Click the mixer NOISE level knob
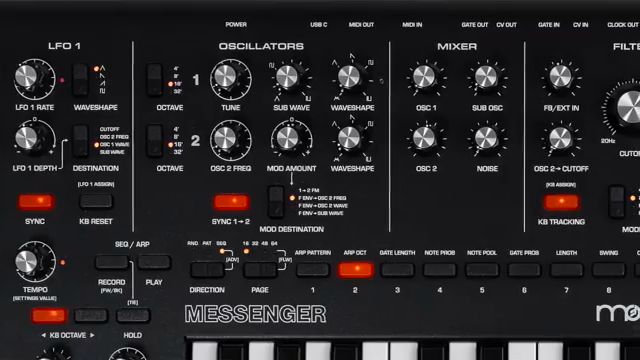Viewport: 640px width, 360px height. 487,138
